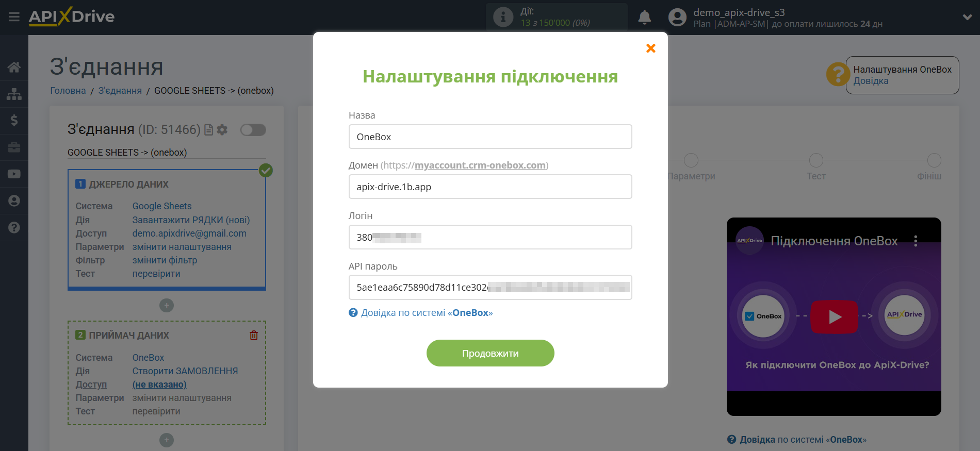Click the myaccount.crm-onebox.com domain example

(480, 165)
